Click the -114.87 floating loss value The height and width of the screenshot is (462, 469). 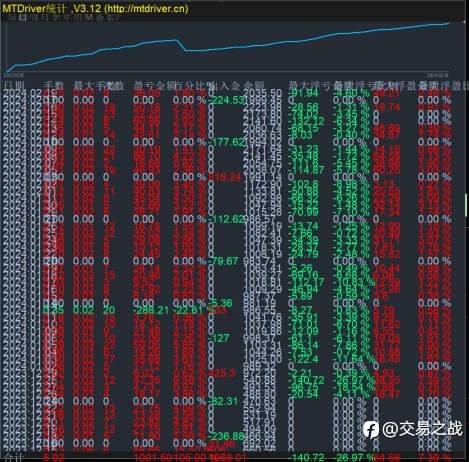click(306, 170)
